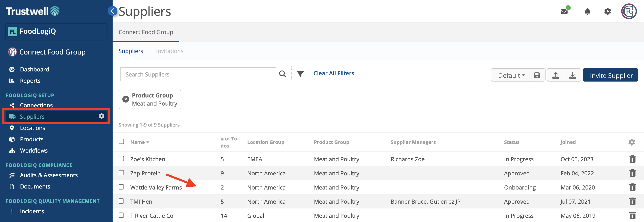The image size is (644, 222).
Task: Click 'Richards Zoe' supplier manager cell
Action: pyautogui.click(x=408, y=159)
